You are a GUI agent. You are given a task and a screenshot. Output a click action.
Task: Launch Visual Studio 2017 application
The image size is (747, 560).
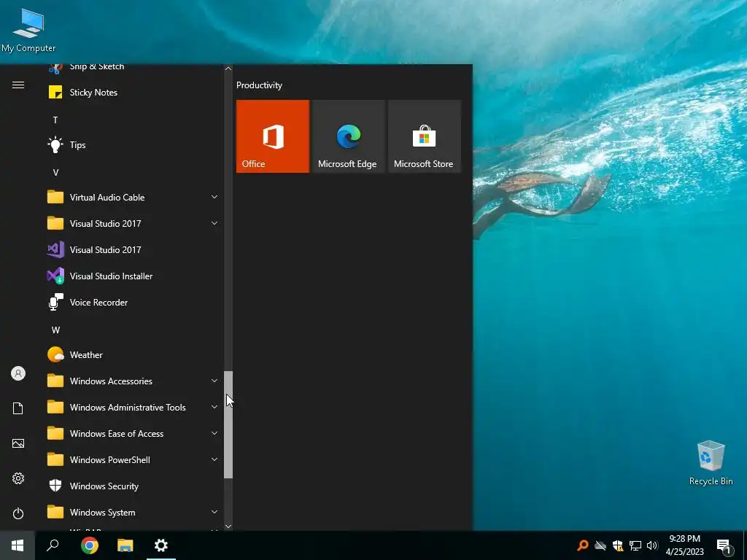(133, 249)
